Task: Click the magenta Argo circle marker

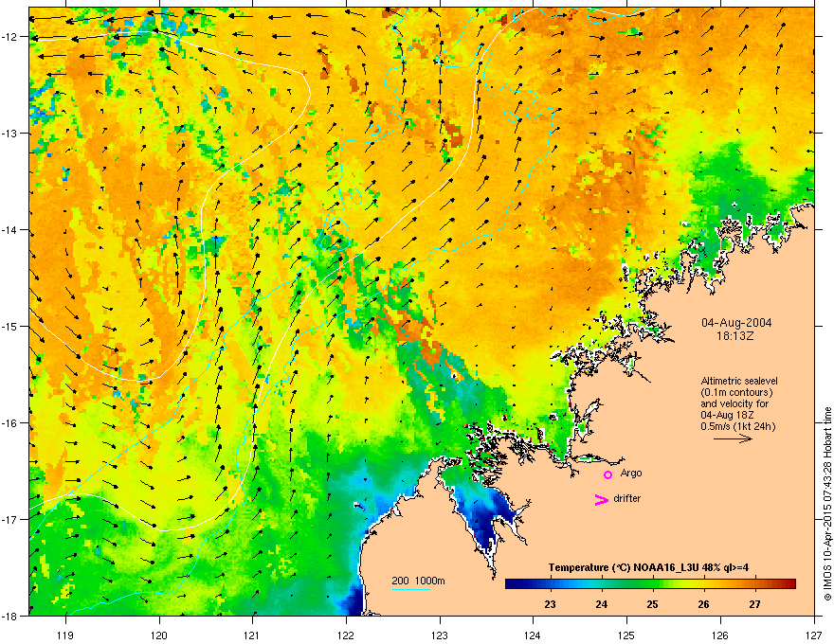Action: pyautogui.click(x=607, y=474)
